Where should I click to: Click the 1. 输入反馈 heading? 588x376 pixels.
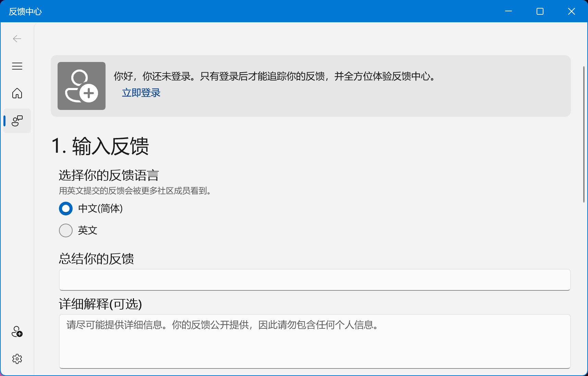pyautogui.click(x=100, y=146)
